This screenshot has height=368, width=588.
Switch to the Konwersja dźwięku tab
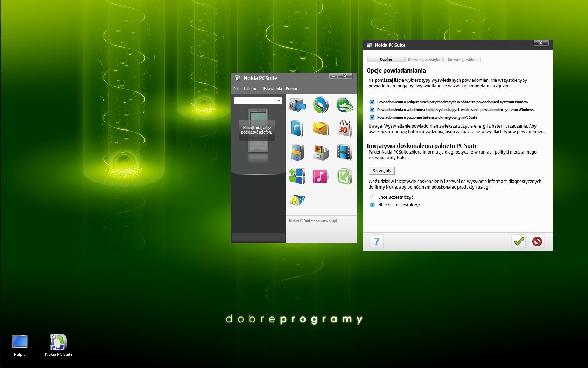424,60
